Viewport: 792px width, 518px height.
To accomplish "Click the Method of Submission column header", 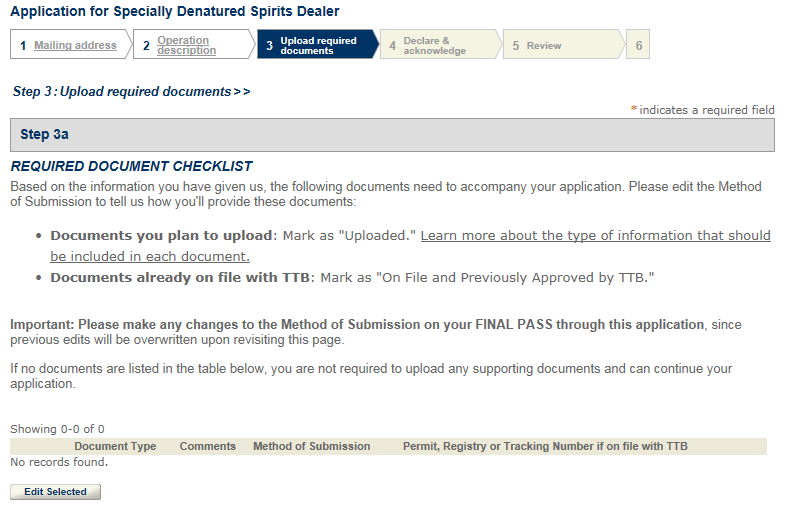I will 311,446.
